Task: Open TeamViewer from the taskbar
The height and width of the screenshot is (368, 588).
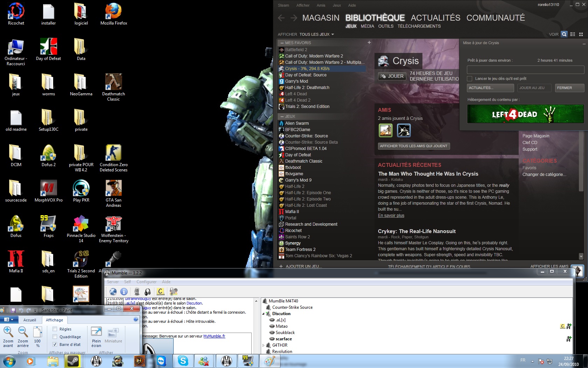Action: (161, 361)
